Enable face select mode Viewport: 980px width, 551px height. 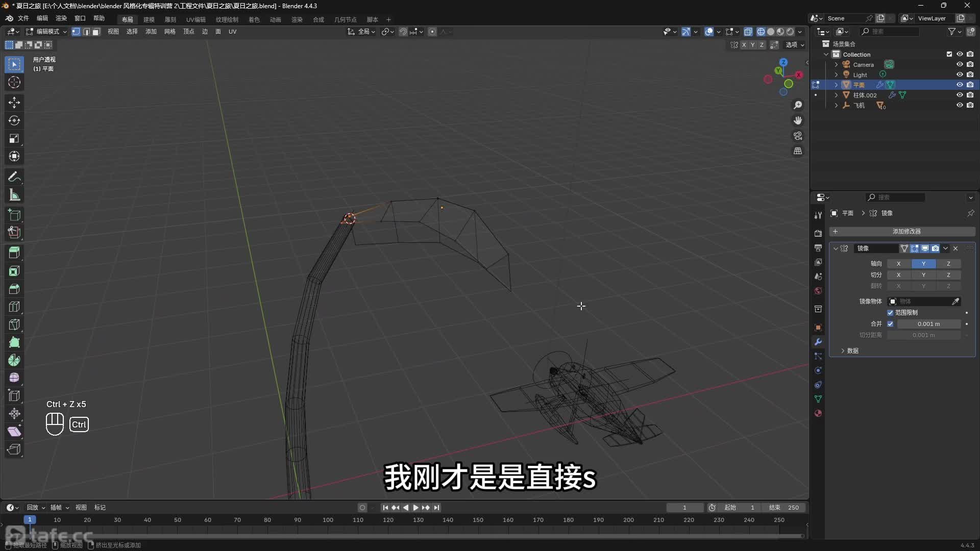click(x=96, y=32)
